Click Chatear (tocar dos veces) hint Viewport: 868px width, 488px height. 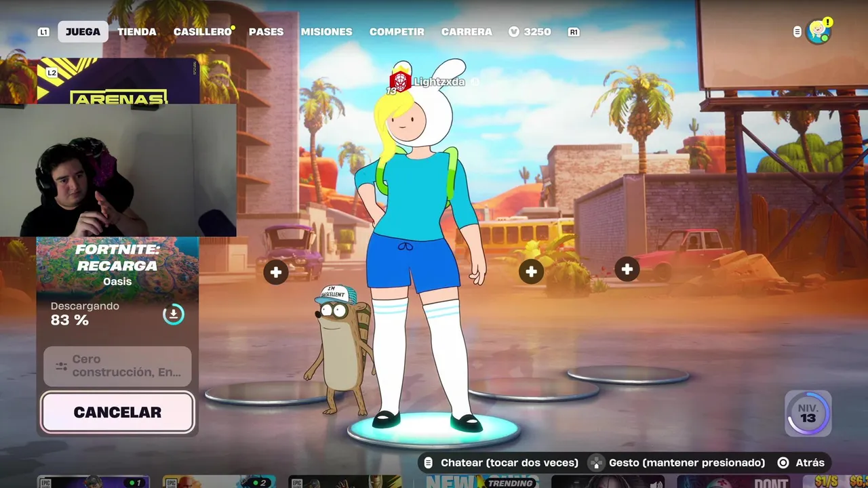click(509, 463)
